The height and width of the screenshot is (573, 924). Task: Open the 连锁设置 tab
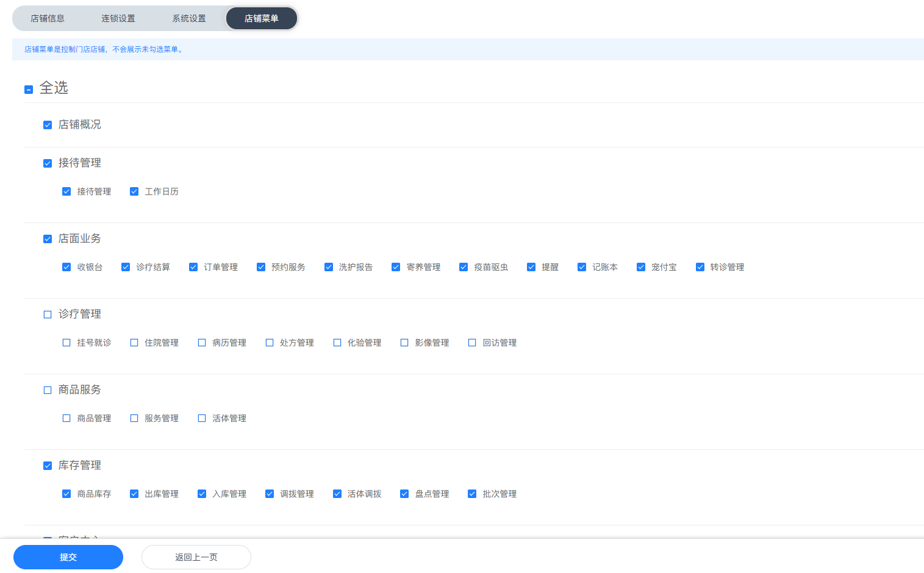point(118,18)
